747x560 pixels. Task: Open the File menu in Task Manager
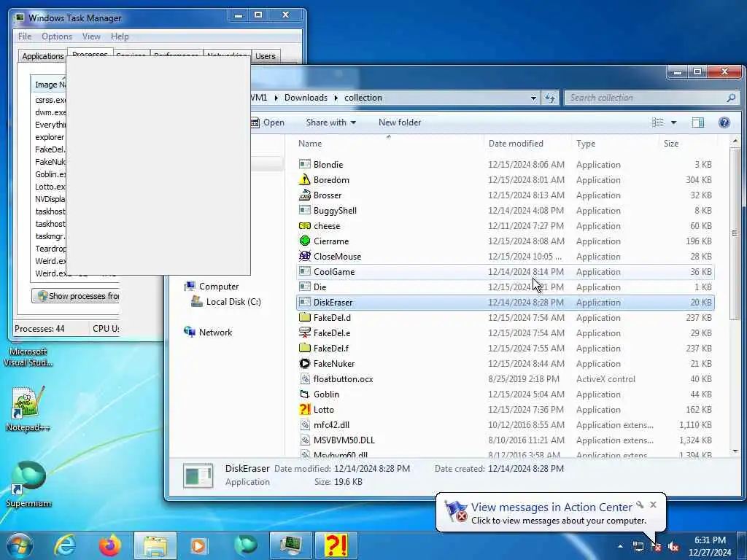pos(25,36)
